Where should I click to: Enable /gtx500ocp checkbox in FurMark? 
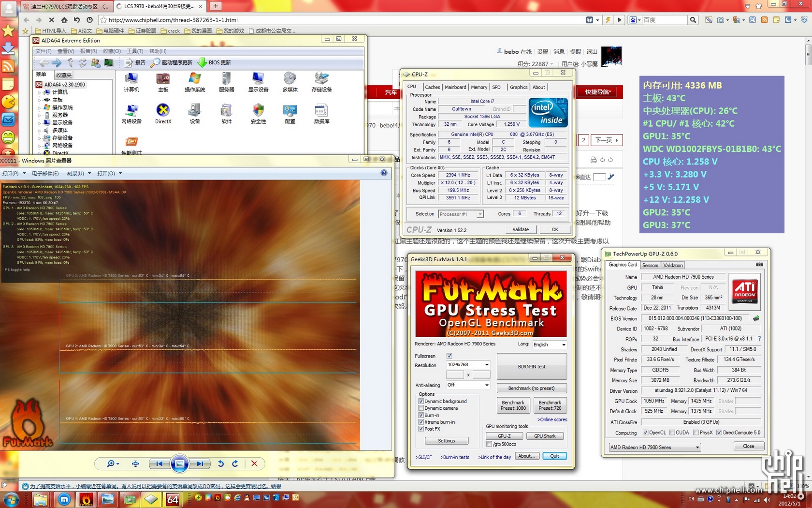click(489, 444)
